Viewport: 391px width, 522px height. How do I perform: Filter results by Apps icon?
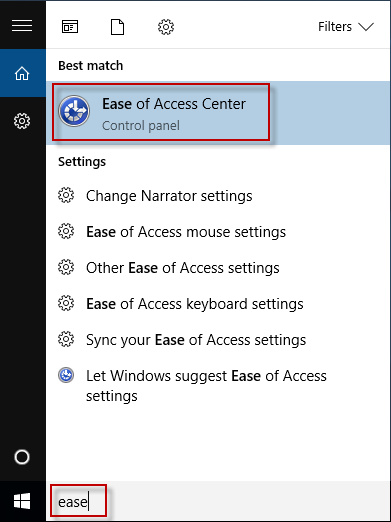click(x=70, y=27)
